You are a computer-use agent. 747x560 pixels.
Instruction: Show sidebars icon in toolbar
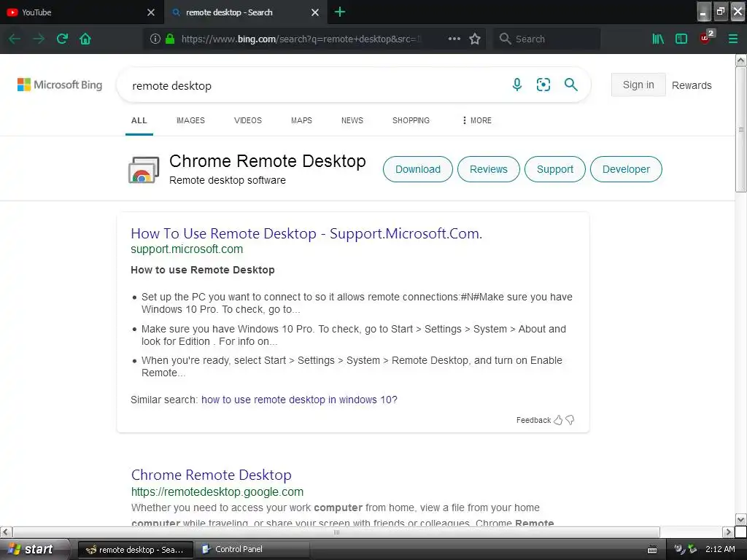(x=681, y=39)
